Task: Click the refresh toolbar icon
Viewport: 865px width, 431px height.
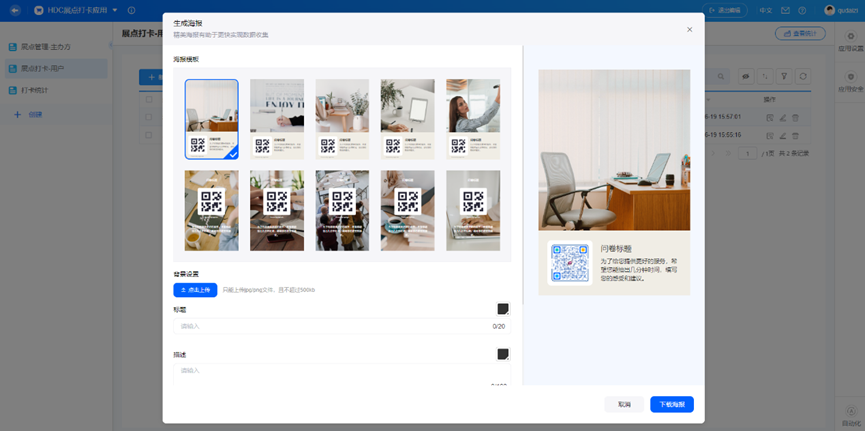Action: click(803, 76)
